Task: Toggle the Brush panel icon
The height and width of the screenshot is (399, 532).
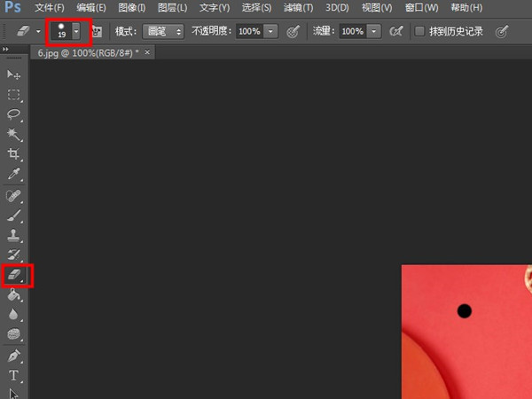Action: click(98, 32)
